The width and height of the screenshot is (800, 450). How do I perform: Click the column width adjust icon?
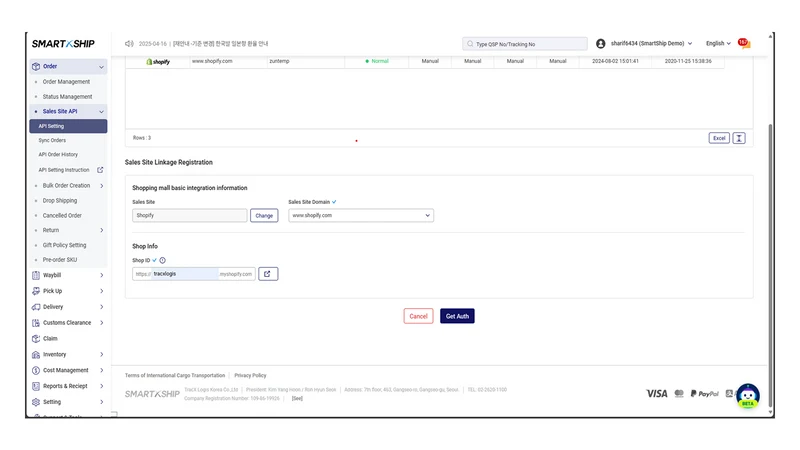[x=739, y=138]
